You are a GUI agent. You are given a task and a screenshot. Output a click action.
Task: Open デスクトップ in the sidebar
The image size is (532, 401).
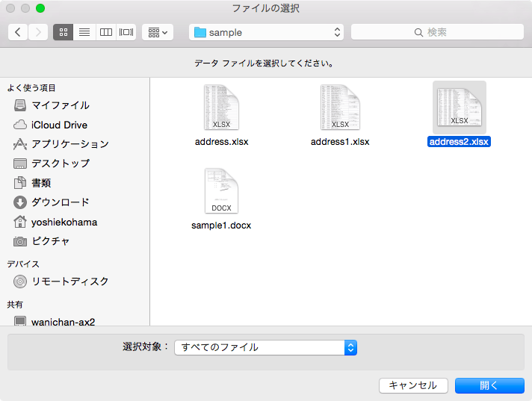click(61, 164)
